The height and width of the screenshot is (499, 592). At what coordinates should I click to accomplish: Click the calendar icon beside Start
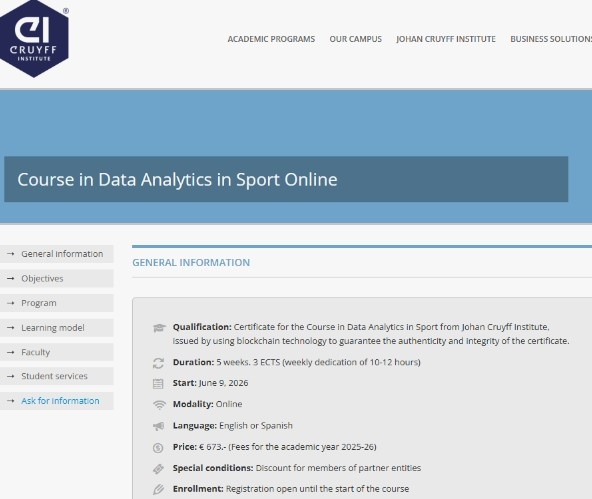pyautogui.click(x=158, y=384)
